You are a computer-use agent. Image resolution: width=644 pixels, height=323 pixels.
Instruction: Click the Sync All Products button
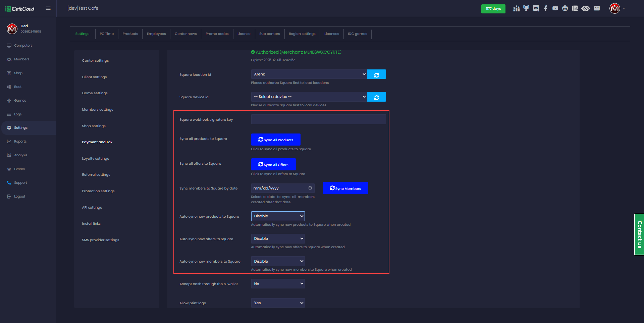(276, 140)
